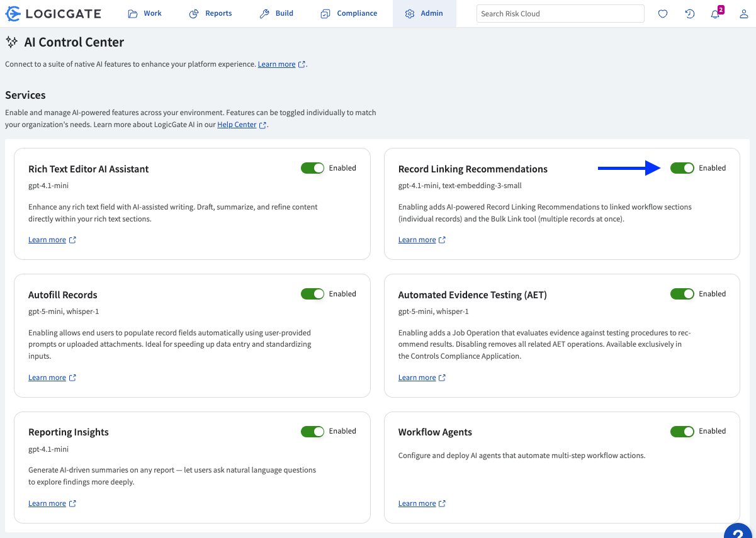Click external link icon beside top Learn more
This screenshot has height=538, width=756.
[x=302, y=64]
